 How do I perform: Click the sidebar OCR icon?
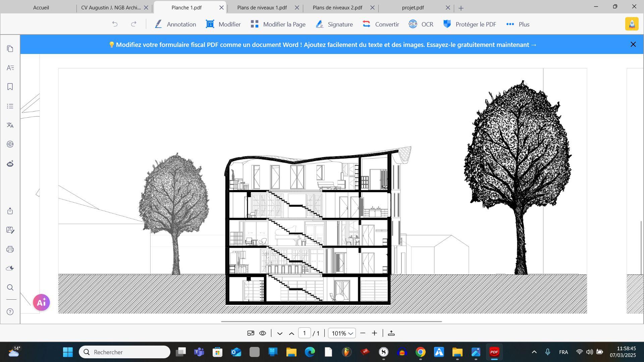10,144
